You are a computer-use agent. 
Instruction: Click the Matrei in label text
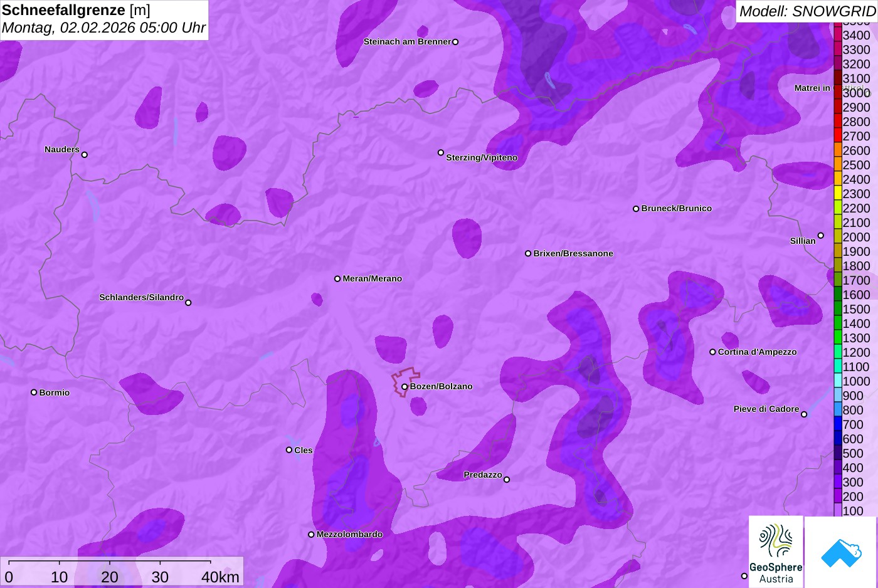coord(812,88)
